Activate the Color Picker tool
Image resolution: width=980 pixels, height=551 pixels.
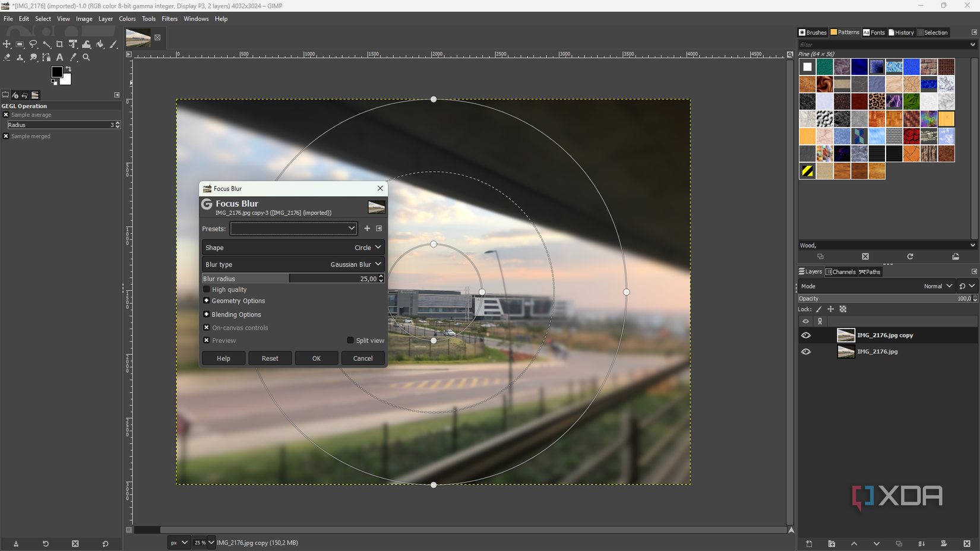[72, 57]
